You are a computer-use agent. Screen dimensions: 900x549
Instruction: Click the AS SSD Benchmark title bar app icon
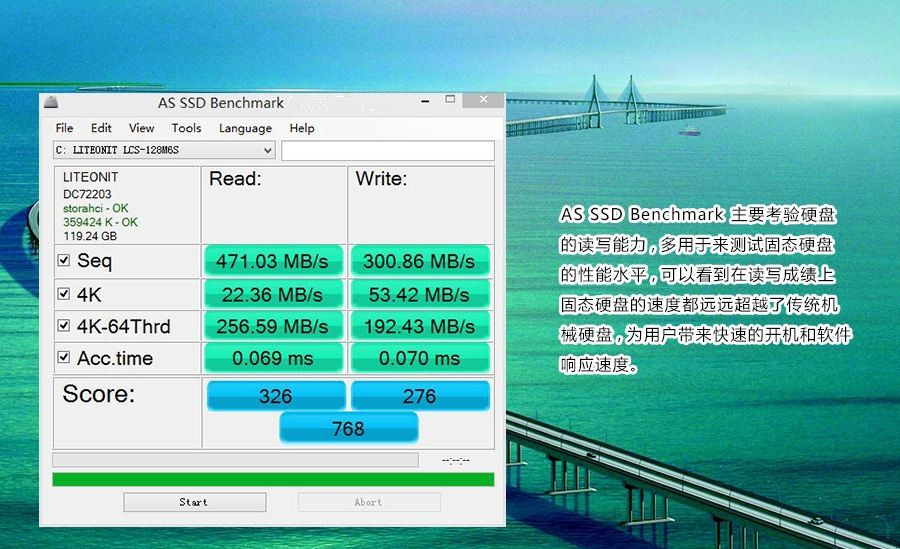tap(51, 103)
